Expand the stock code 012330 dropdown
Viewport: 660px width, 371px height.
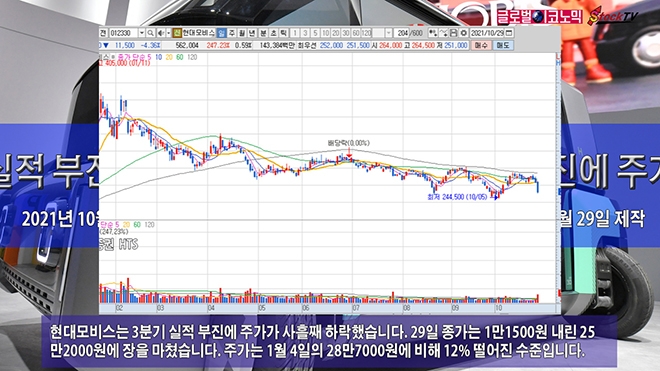[142, 33]
